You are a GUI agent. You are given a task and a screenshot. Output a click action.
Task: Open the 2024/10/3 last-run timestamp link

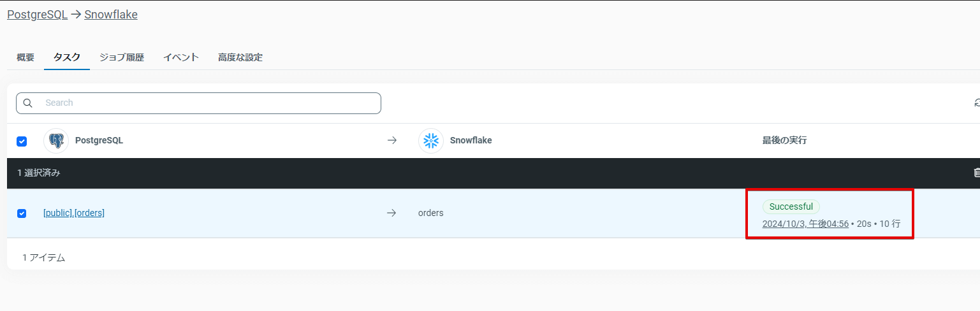tap(805, 224)
